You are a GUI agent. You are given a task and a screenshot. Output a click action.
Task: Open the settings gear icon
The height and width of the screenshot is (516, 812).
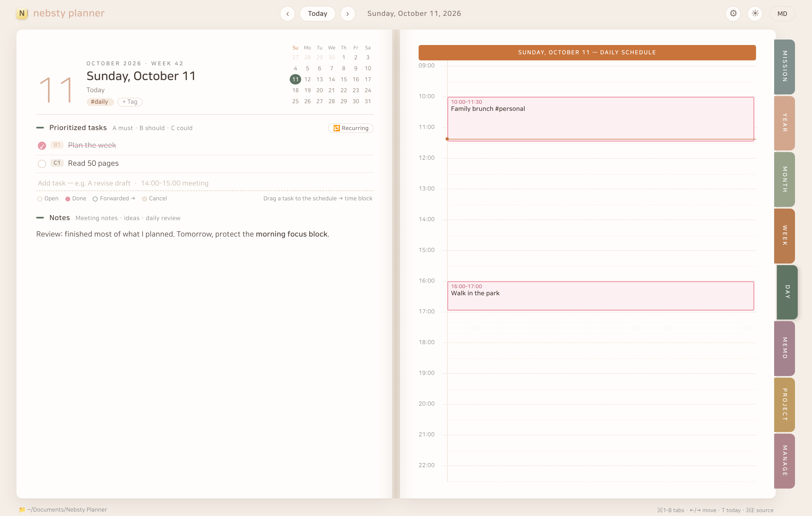coord(733,13)
